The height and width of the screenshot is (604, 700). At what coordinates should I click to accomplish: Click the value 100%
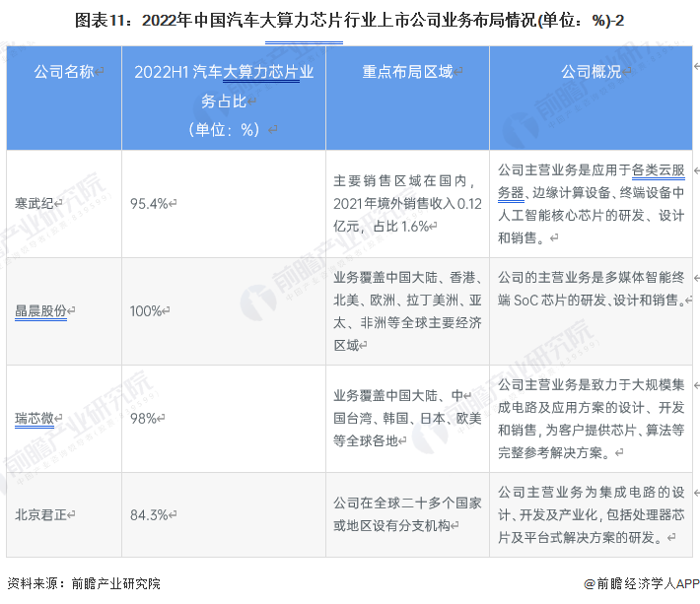[145, 311]
